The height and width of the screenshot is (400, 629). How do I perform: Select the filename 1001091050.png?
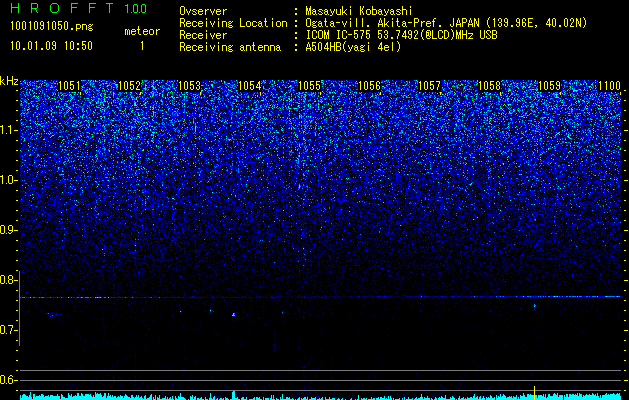pyautogui.click(x=51, y=27)
